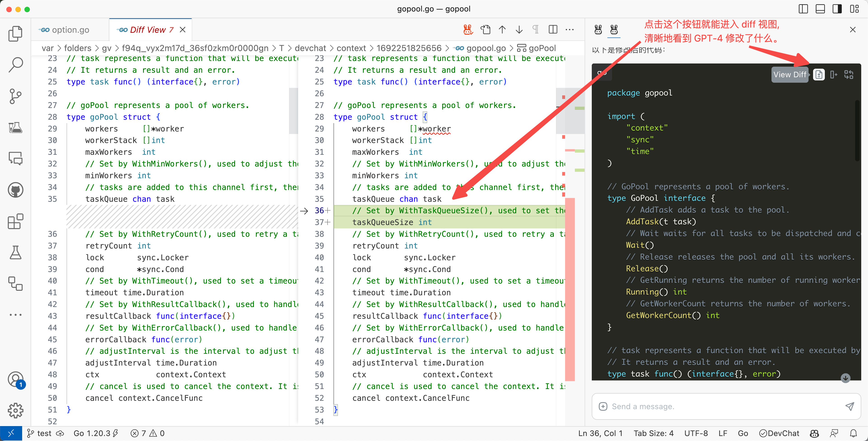Go to previous change arrow
This screenshot has width=868, height=441.
tap(502, 30)
